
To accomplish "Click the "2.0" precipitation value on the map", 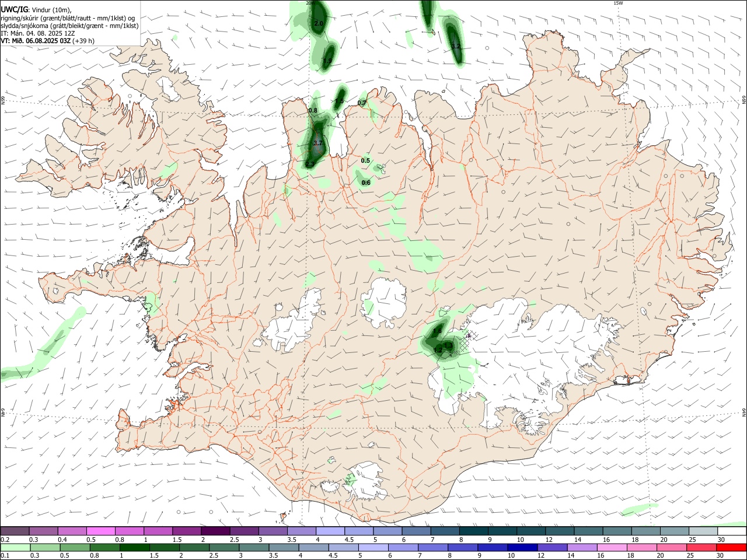I will click(x=319, y=23).
